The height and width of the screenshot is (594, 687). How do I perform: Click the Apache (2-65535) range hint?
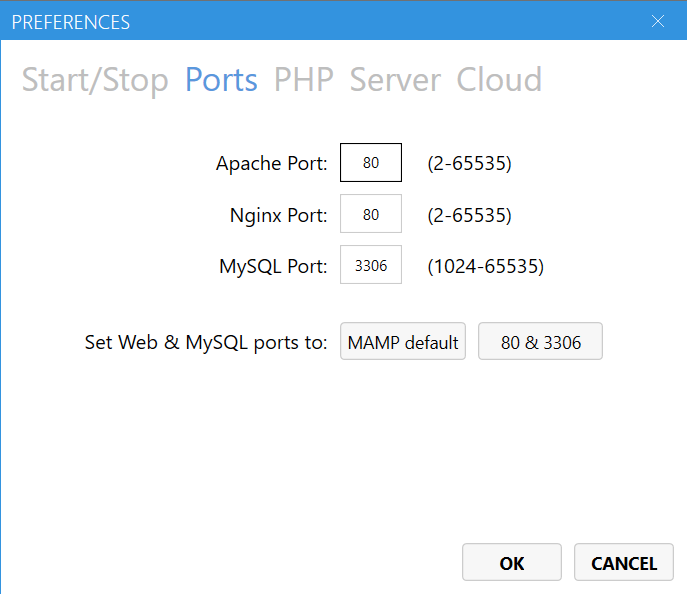click(x=469, y=163)
